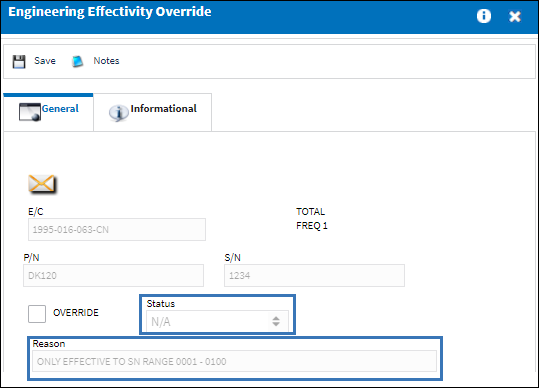Click the Informational tab info bubble icon
This screenshot has height=388, width=539.
coord(119,113)
